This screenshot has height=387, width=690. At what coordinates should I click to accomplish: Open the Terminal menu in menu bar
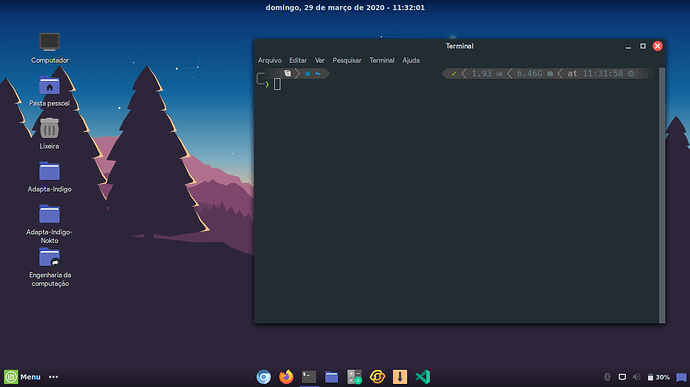coord(382,60)
